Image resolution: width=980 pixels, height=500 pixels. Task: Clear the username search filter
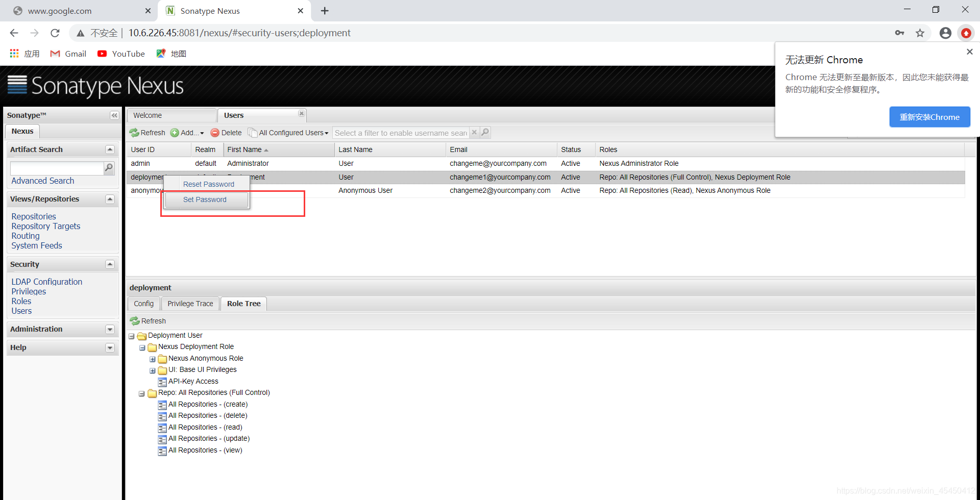[x=474, y=132]
